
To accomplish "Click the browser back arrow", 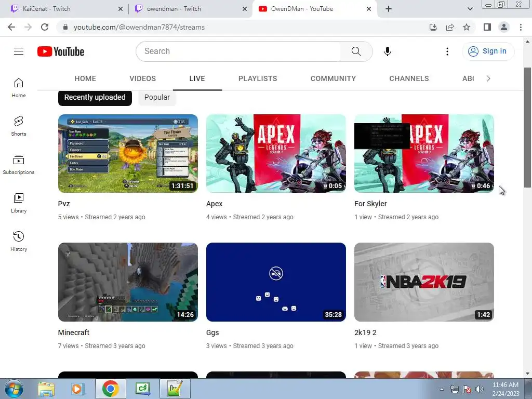I will [11, 27].
